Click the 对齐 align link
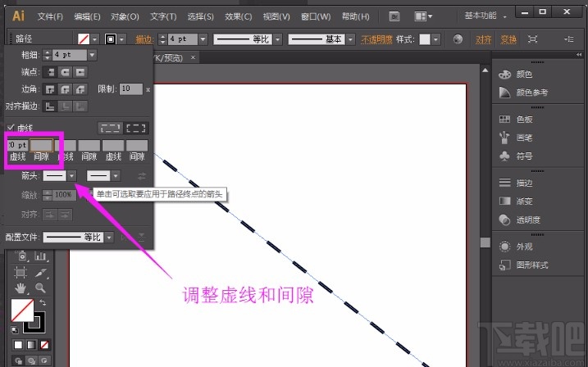This screenshot has width=588, height=367. [483, 39]
